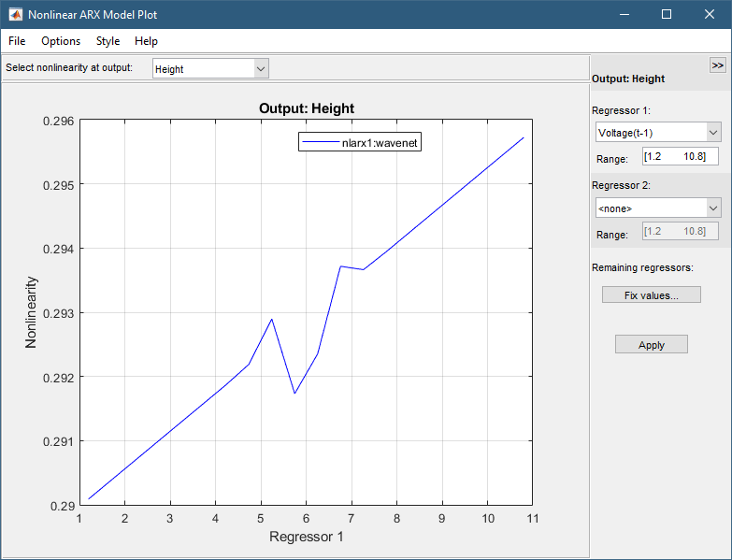This screenshot has height=560, width=732.
Task: Click the 'Regressor 2:' label
Action: point(621,185)
